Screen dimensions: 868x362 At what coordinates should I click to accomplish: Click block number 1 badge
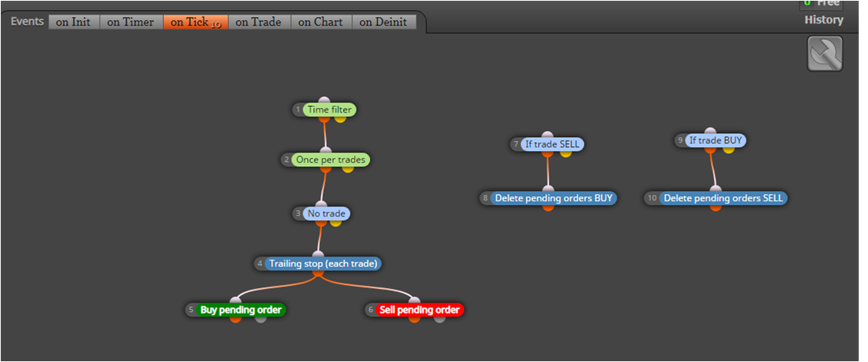pos(298,110)
